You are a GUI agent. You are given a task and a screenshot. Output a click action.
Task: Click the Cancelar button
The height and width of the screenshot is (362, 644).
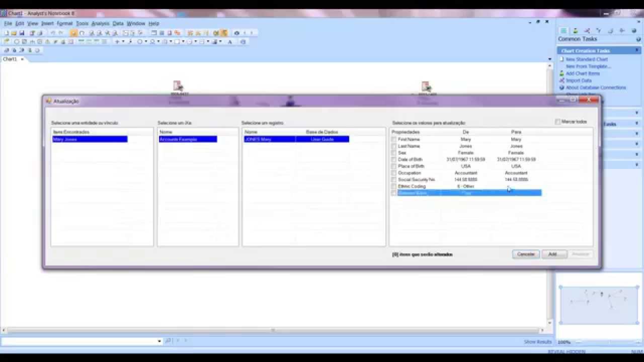[x=526, y=254]
